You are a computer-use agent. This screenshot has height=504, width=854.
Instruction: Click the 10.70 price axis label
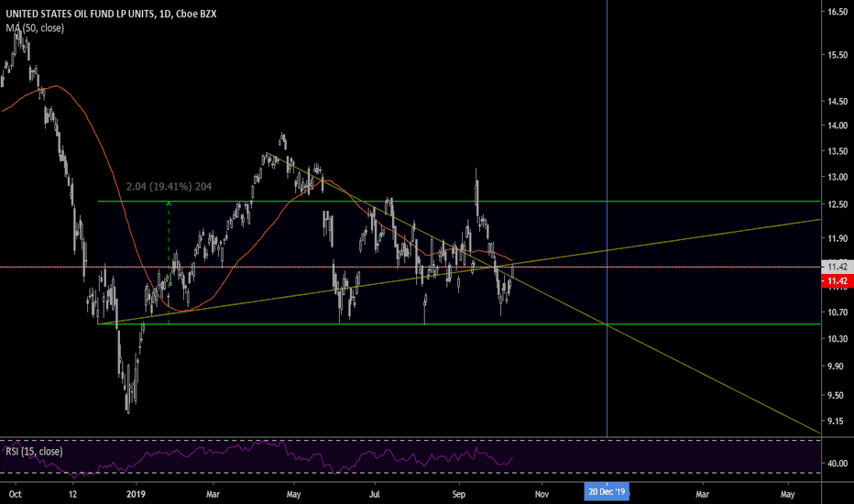[838, 312]
